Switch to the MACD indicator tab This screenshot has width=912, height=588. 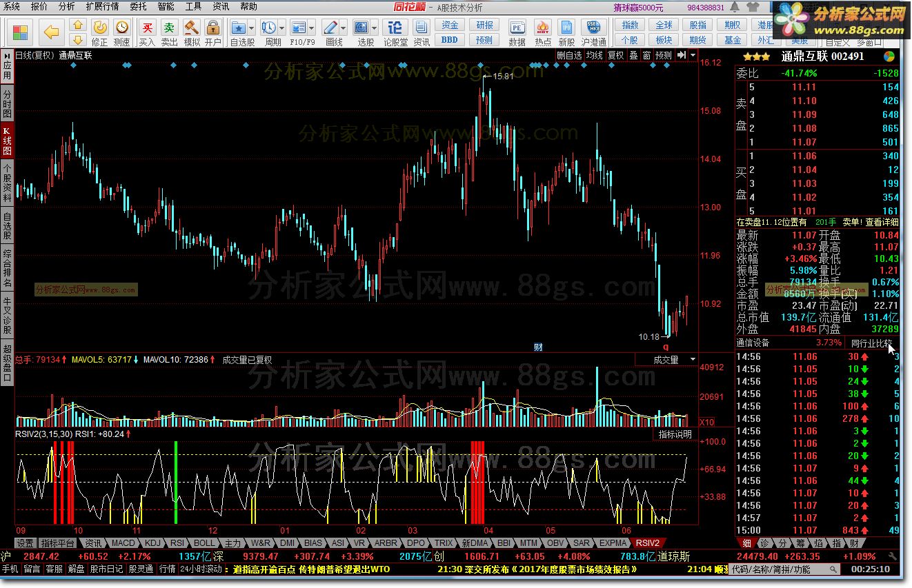point(123,543)
